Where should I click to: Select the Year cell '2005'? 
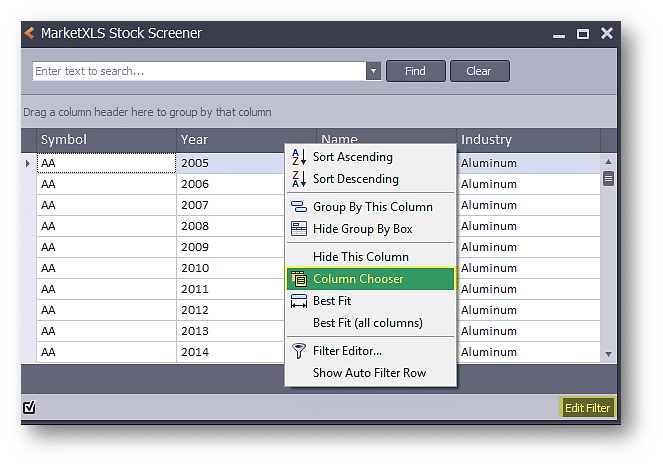click(230, 163)
